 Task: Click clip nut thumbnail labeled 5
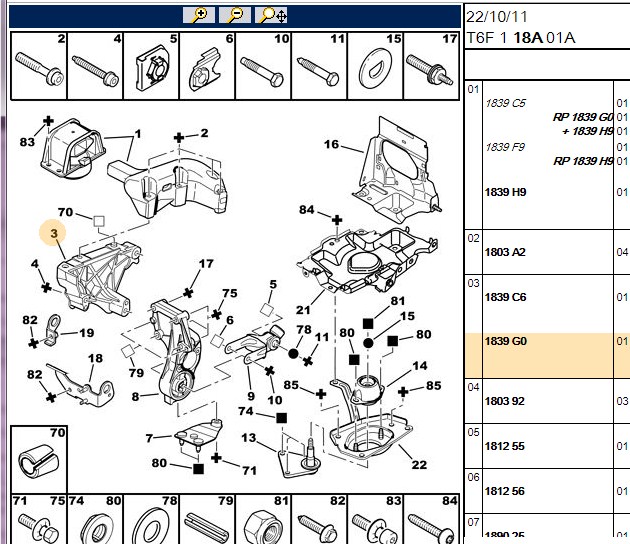[x=151, y=66]
